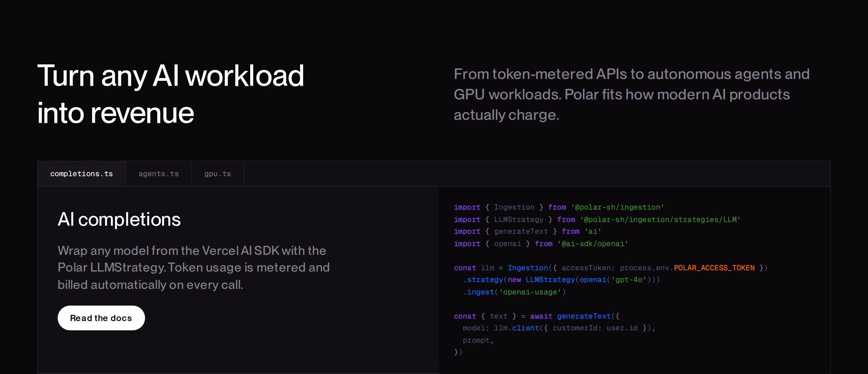Switch to the agents.ts tab
Viewport: 868px width, 374px height.
point(159,174)
